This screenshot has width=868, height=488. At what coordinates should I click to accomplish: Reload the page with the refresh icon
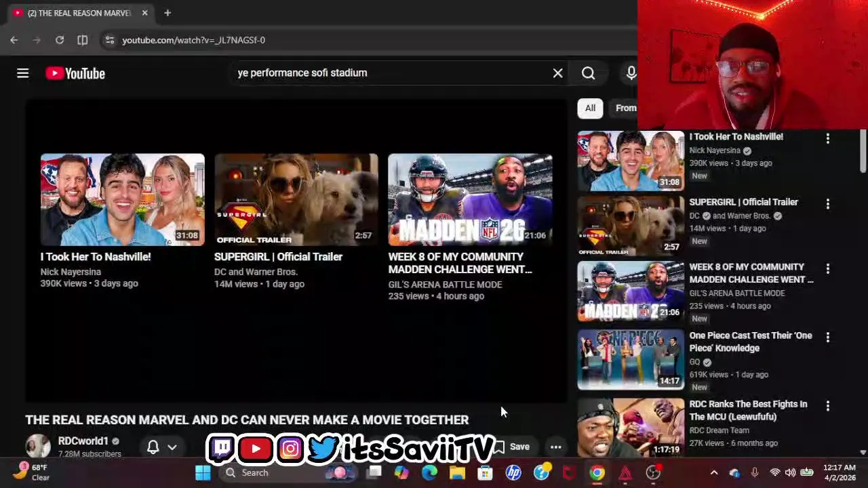tap(60, 40)
